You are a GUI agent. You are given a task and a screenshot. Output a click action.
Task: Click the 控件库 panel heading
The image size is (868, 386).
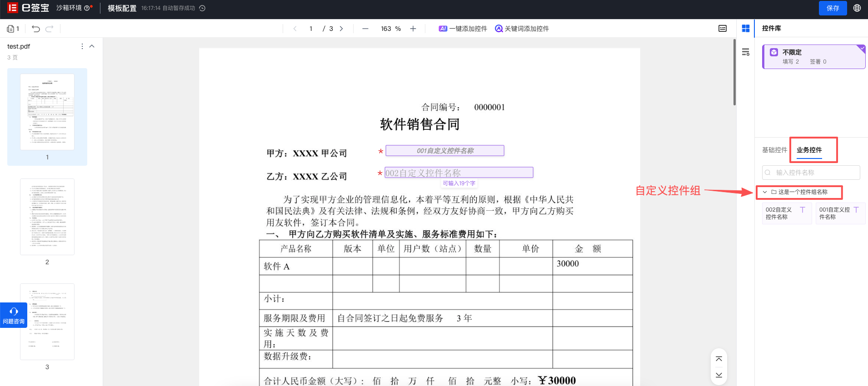772,28
